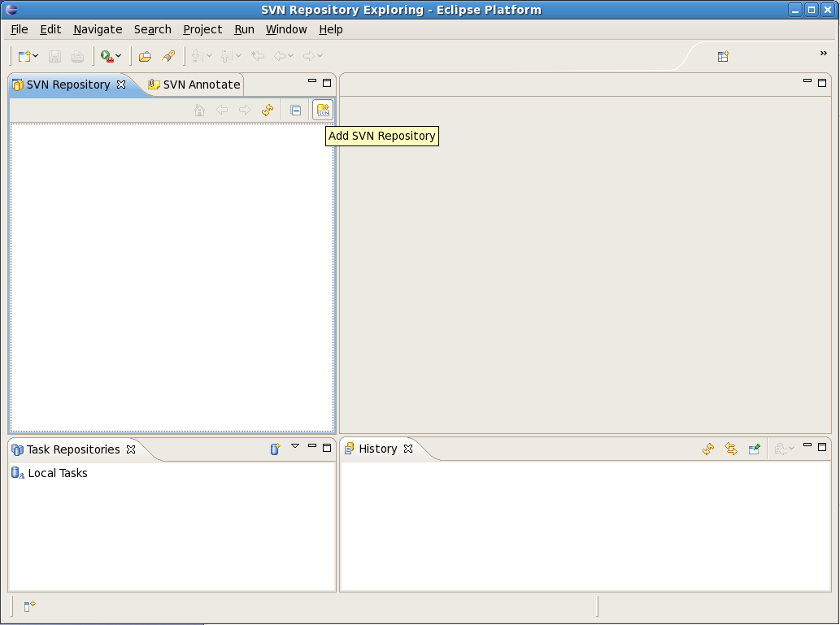Screen dimensions: 840x625
Task: Click the Add SVN Repository icon
Action: tap(323, 110)
